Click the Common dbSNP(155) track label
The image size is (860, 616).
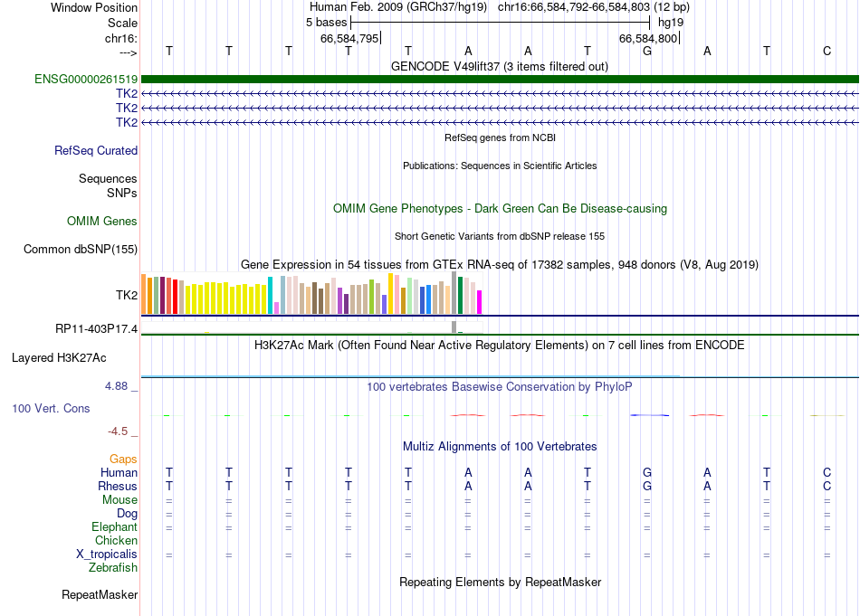click(81, 250)
